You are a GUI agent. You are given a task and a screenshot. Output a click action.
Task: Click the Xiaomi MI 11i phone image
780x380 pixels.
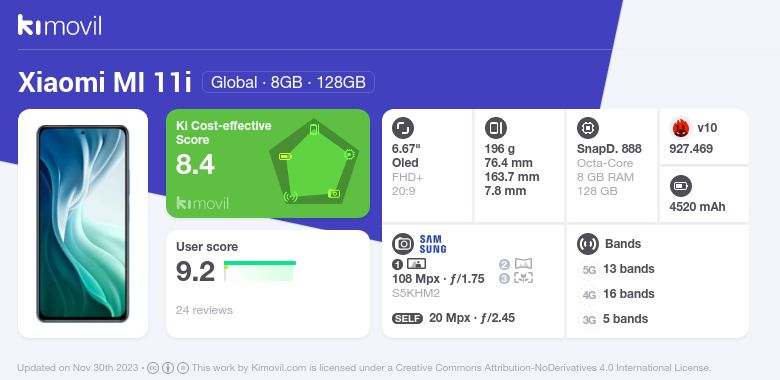click(83, 224)
